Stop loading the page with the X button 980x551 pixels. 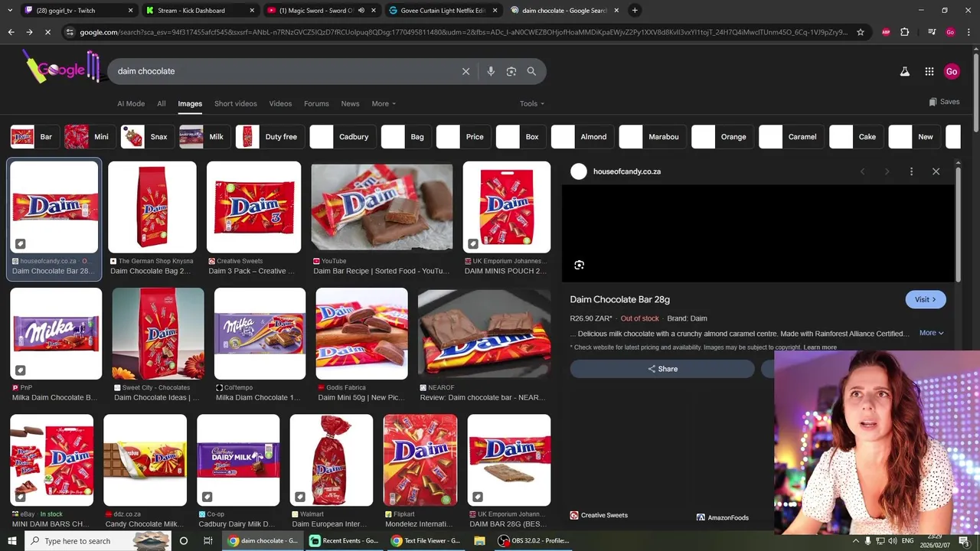(x=47, y=32)
